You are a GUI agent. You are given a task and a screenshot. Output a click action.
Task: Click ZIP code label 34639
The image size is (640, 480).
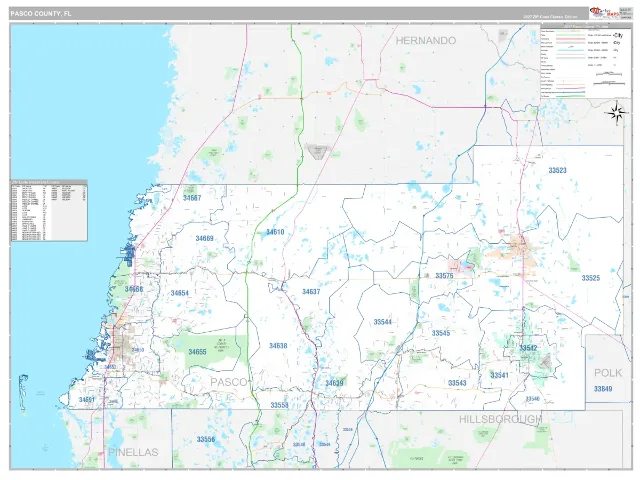pyautogui.click(x=334, y=383)
